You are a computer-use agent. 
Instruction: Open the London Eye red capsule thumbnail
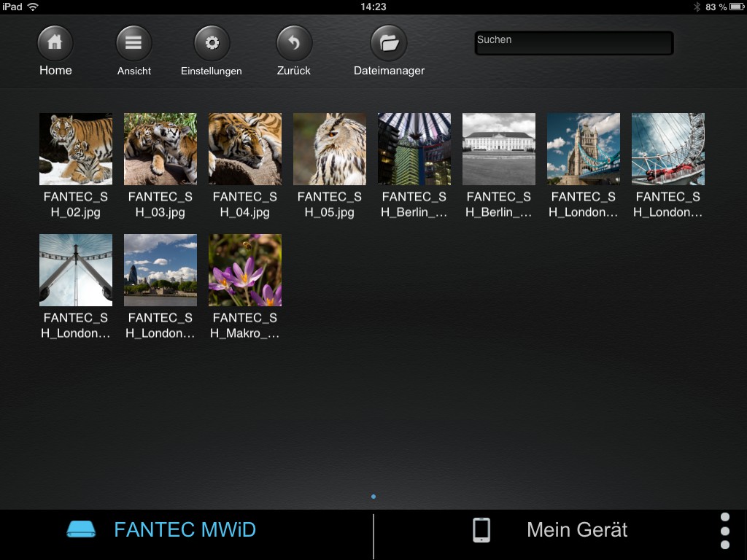(x=668, y=149)
